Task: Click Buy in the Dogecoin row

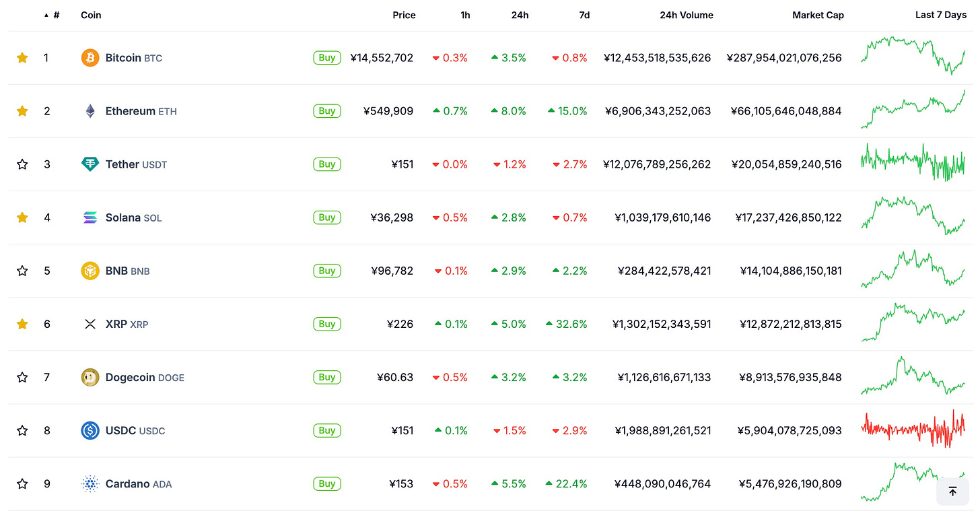Action: click(327, 377)
